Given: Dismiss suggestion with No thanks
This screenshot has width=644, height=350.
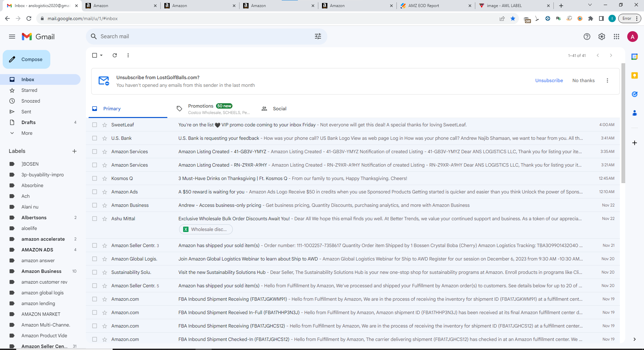Looking at the screenshot, I should tap(583, 80).
